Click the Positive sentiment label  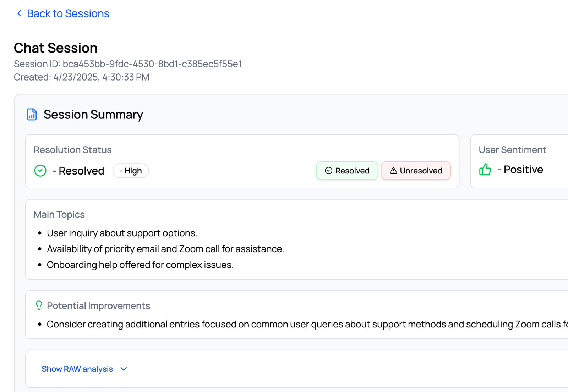(x=523, y=170)
